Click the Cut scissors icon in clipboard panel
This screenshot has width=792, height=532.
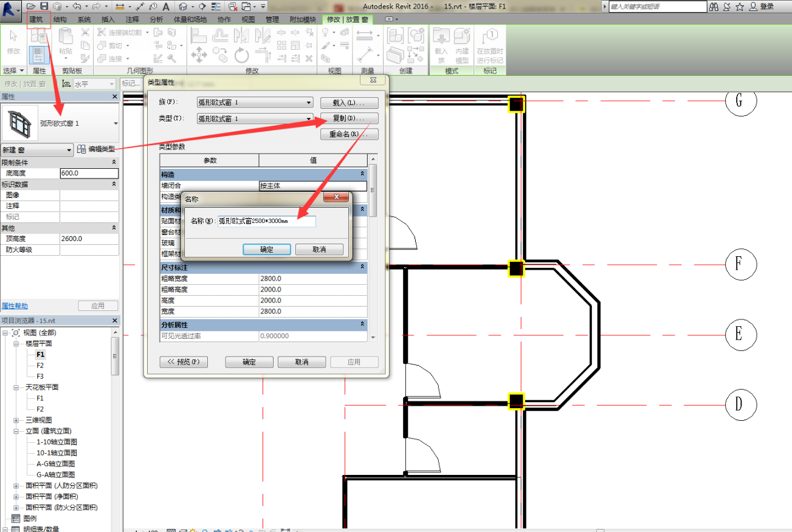85,32
